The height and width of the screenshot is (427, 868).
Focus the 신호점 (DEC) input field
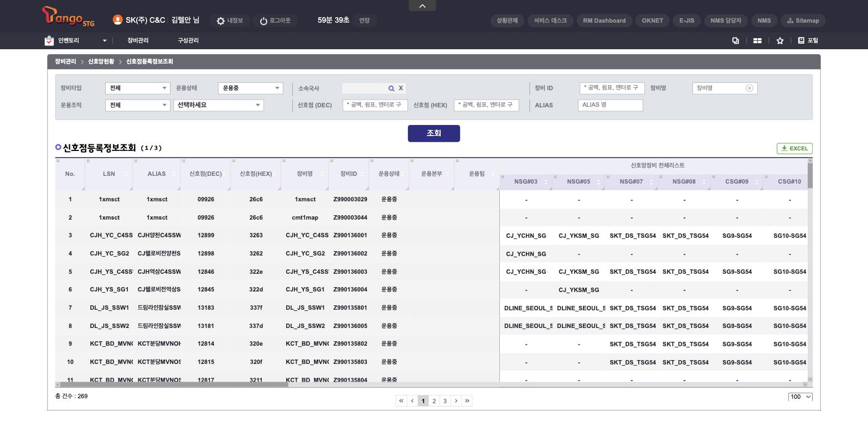click(x=375, y=105)
